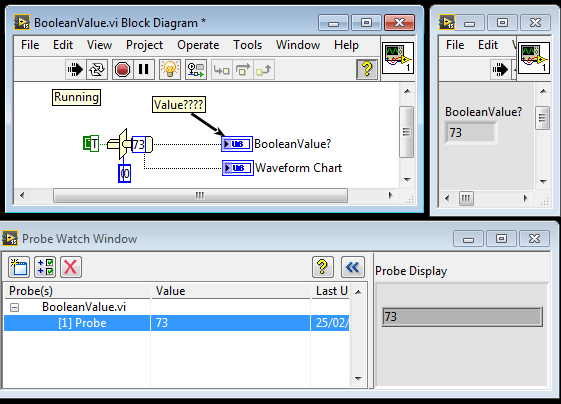Click the Waveform Chart U8 terminal
The width and height of the screenshot is (561, 404).
pyautogui.click(x=238, y=168)
